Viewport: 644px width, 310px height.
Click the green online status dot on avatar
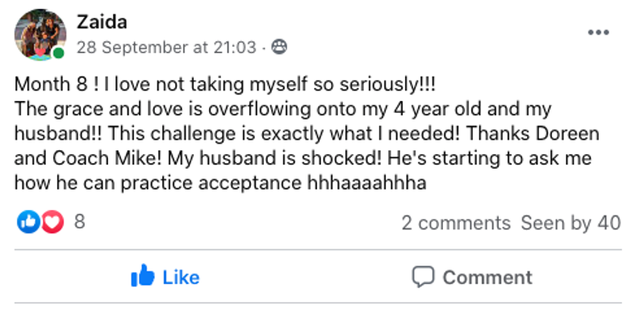coord(59,53)
